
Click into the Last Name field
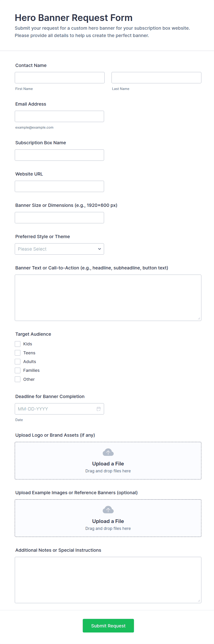coord(156,78)
